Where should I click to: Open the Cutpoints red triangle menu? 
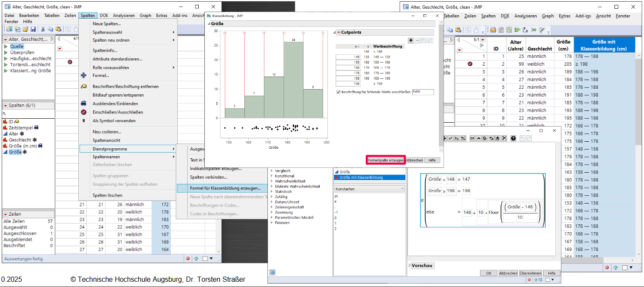point(339,33)
